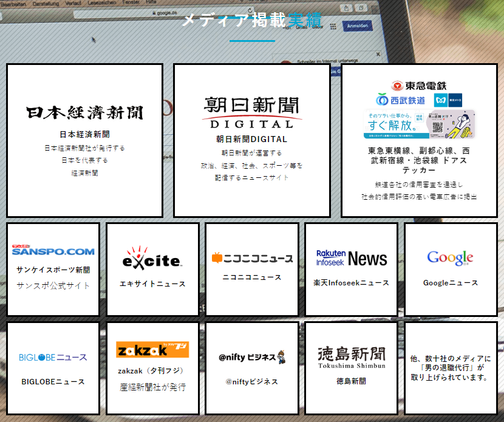Select the 東急東横線、副都心線 door sticker title
This screenshot has width=504, height=422.
coord(419,160)
